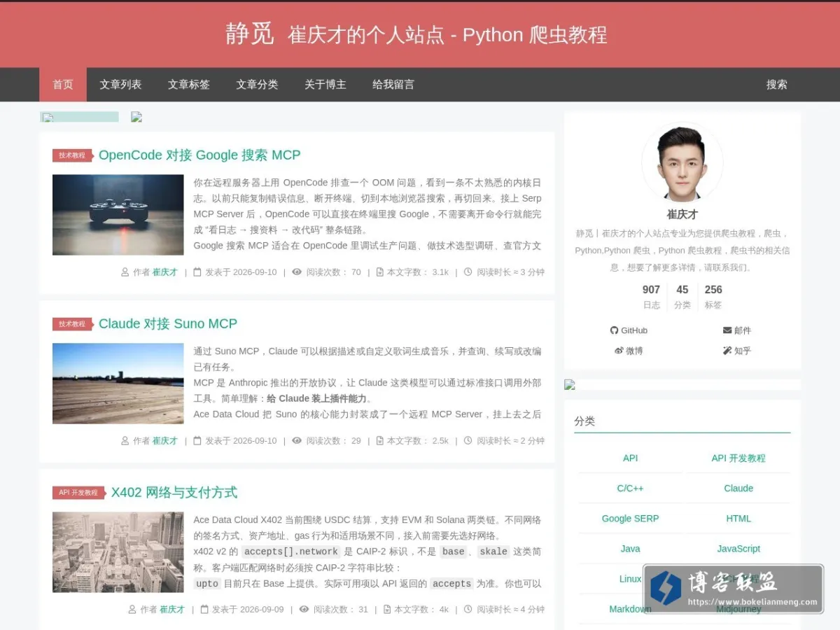Click the sidebar name 崔庆才 under avatar
This screenshot has width=840, height=630.
click(x=682, y=214)
